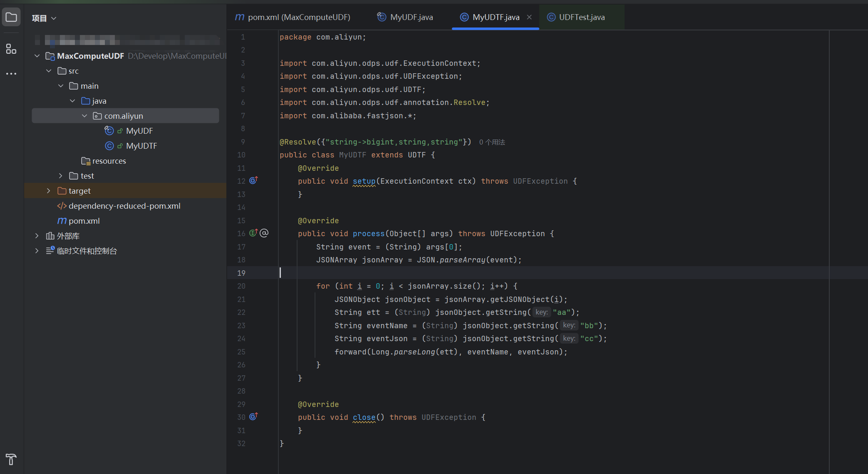Expand the target folder

[49, 191]
